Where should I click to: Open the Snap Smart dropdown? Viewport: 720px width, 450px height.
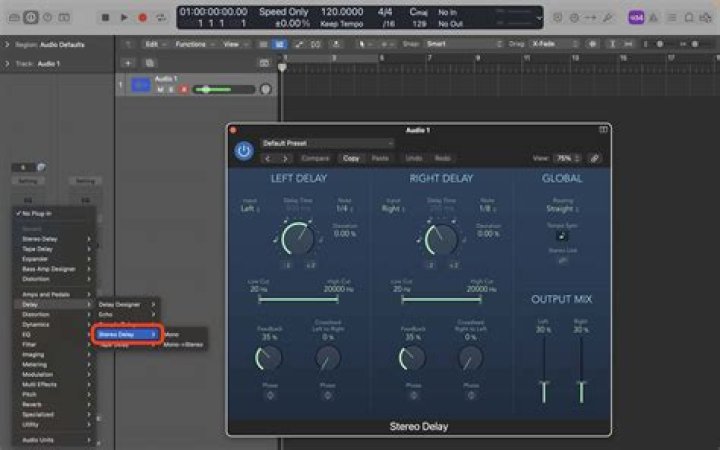[x=464, y=44]
